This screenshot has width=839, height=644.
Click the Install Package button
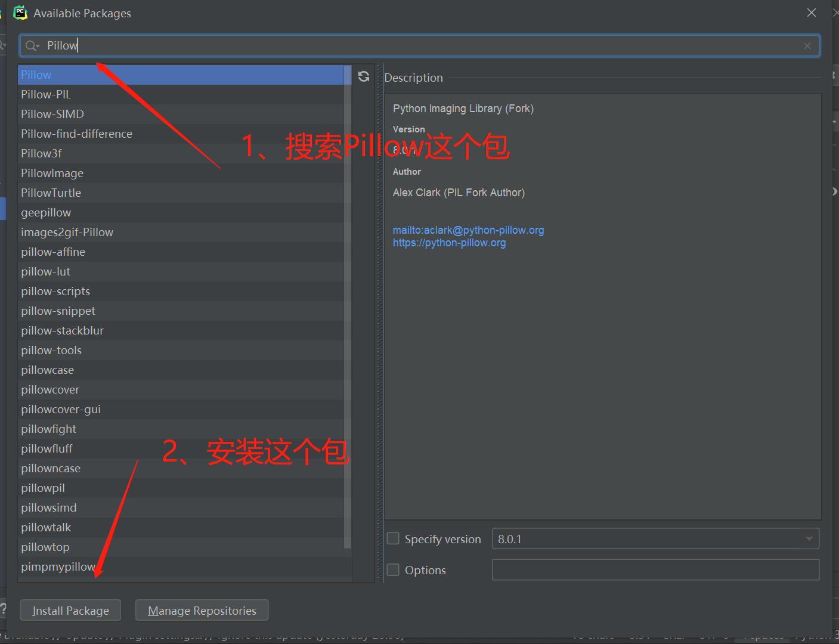point(70,610)
